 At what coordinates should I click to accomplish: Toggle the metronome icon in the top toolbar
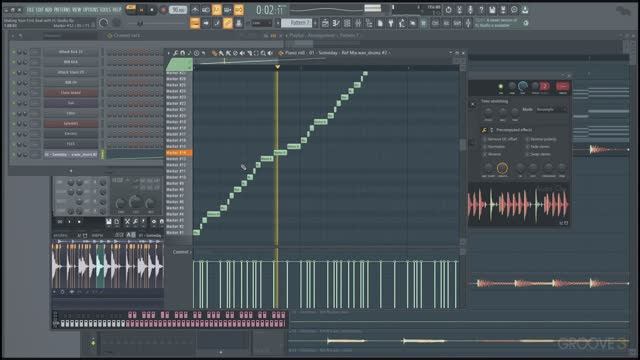pyautogui.click(x=195, y=9)
